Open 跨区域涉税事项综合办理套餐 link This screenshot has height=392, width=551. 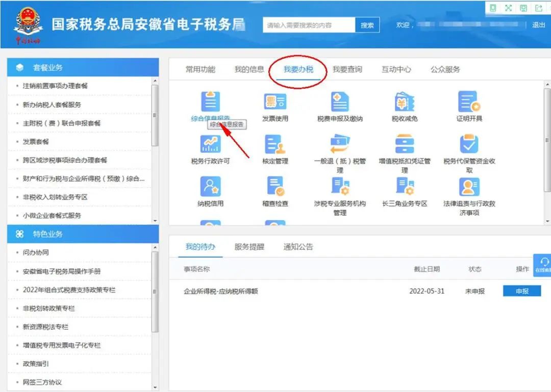pos(65,160)
